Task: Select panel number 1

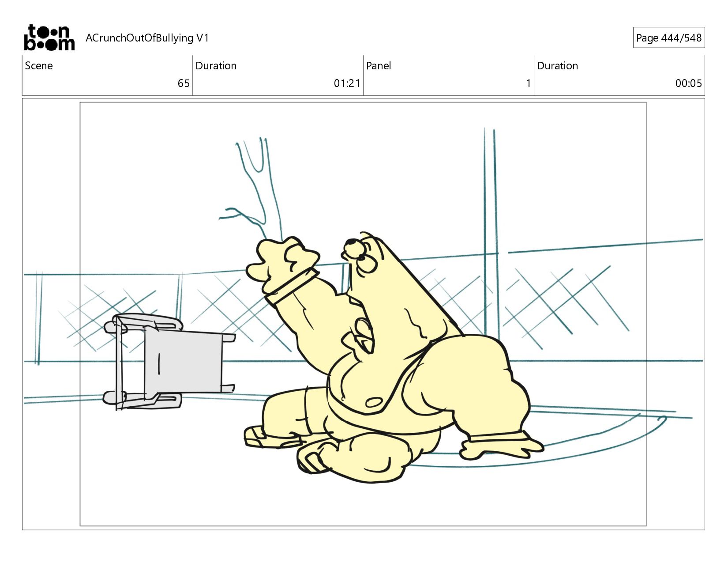Action: [x=528, y=83]
